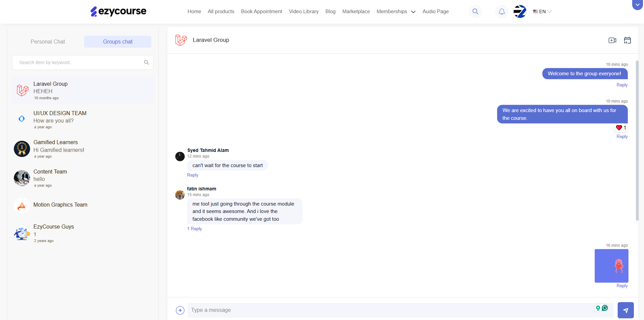Reply to 'We are excited' message

(x=622, y=137)
